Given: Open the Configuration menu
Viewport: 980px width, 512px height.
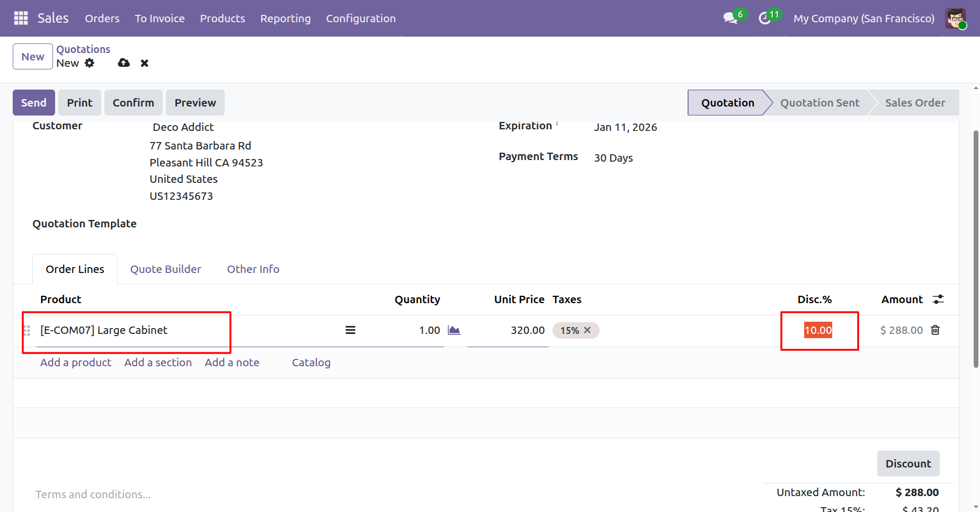Looking at the screenshot, I should (361, 19).
